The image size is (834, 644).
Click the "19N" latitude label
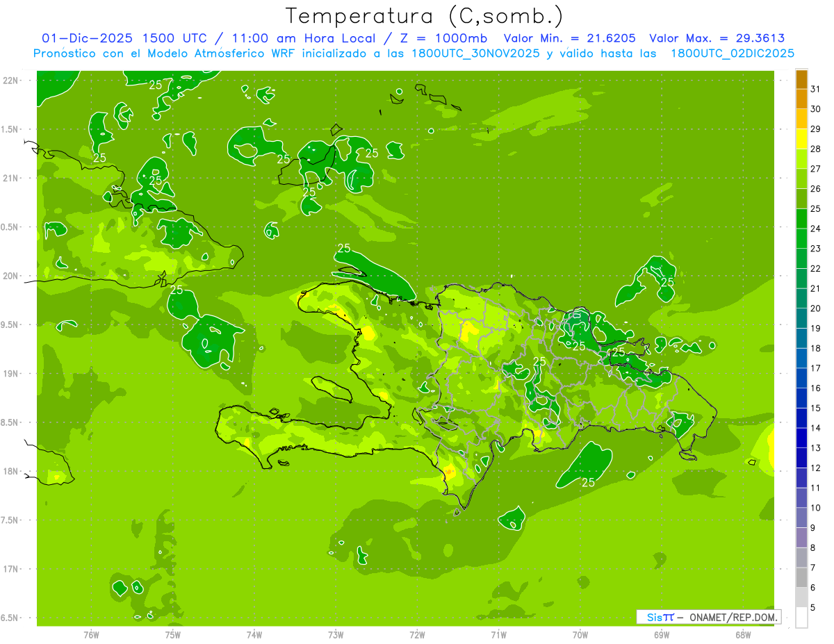(x=10, y=373)
